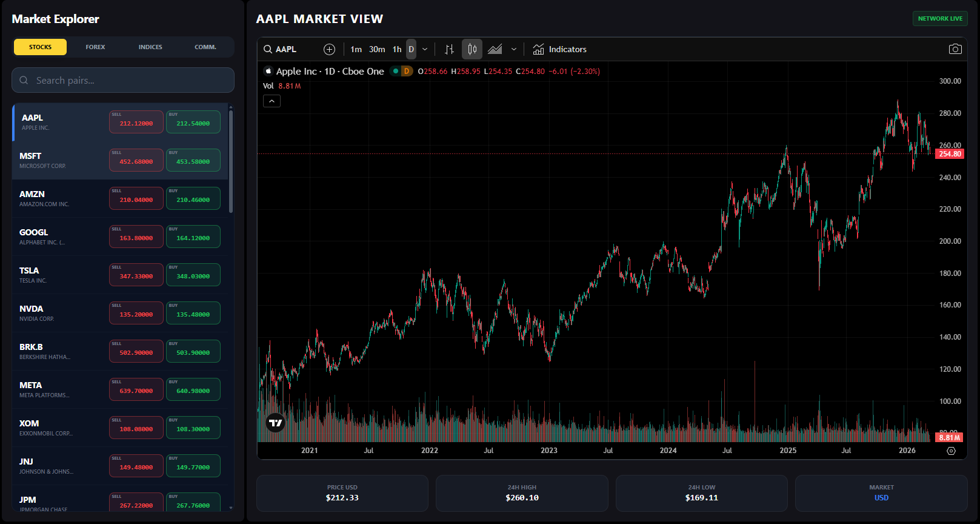Click the 8.81M volume axis label
Image resolution: width=980 pixels, height=524 pixels.
[950, 437]
